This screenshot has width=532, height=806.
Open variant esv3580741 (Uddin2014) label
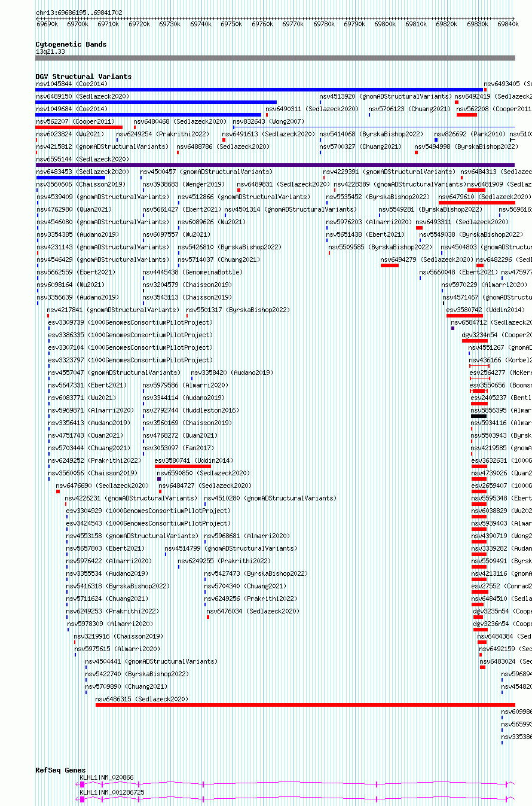pyautogui.click(x=194, y=460)
